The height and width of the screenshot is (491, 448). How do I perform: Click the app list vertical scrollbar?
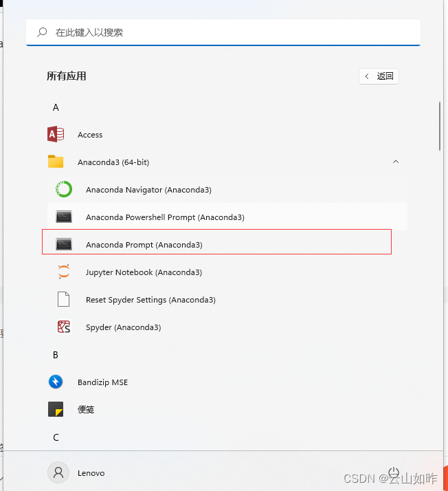click(440, 127)
